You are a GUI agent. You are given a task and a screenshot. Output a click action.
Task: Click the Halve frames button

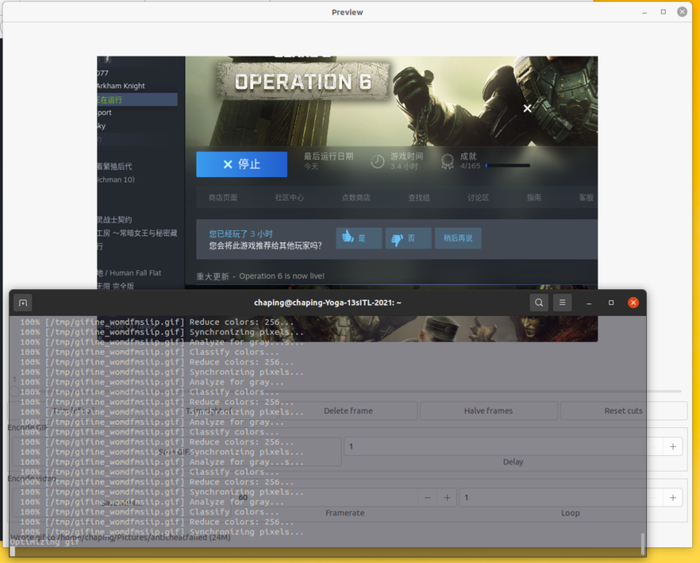[488, 411]
